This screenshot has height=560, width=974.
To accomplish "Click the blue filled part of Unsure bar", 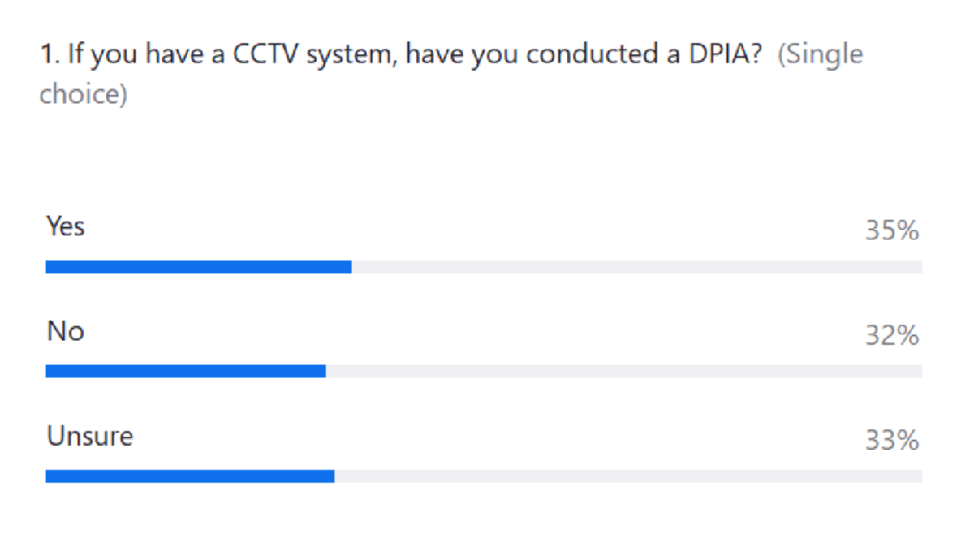I will tap(190, 476).
